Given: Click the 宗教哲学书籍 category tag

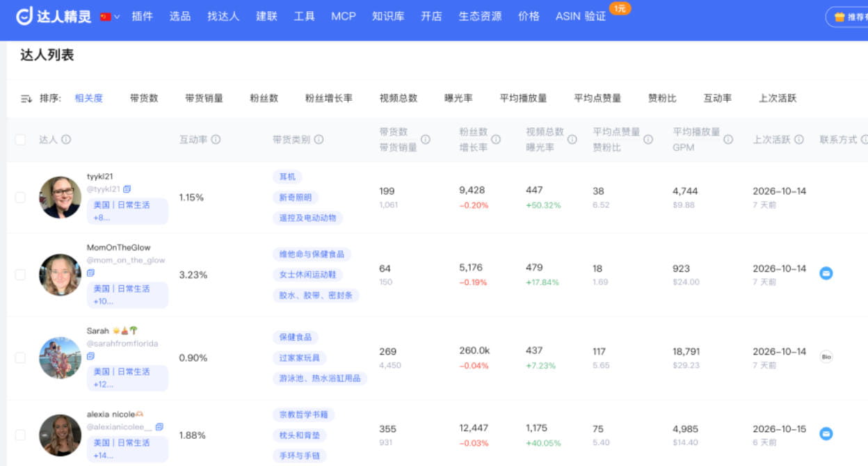Looking at the screenshot, I should click(x=303, y=415).
